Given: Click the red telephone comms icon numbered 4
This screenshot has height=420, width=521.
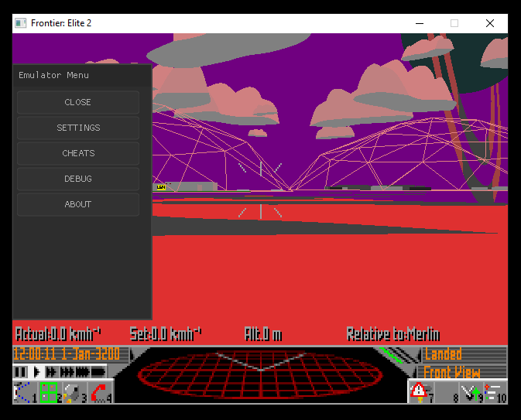Looking at the screenshot, I should coord(101,392).
